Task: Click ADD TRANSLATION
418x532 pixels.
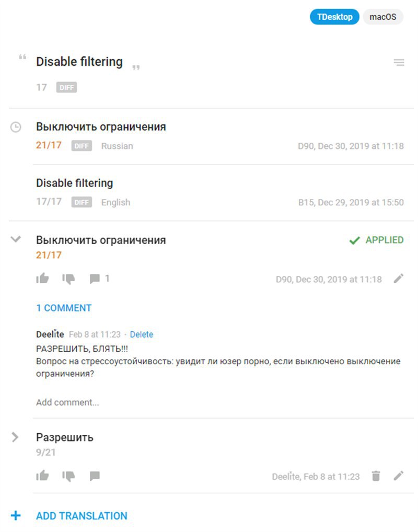Action: (x=82, y=516)
